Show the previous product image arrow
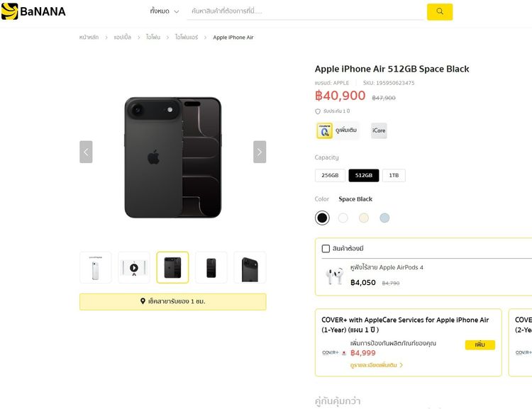Viewport: 532px width, 409px height. [x=86, y=152]
